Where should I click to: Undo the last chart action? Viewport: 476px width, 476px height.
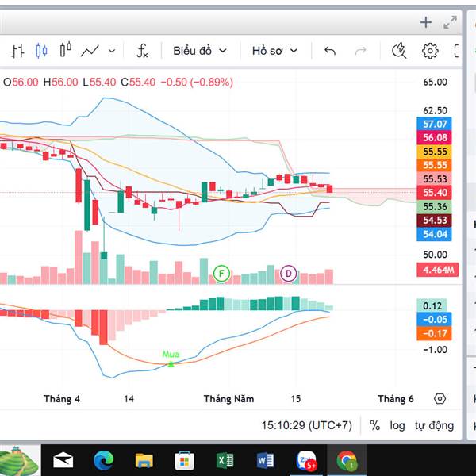(x=330, y=51)
